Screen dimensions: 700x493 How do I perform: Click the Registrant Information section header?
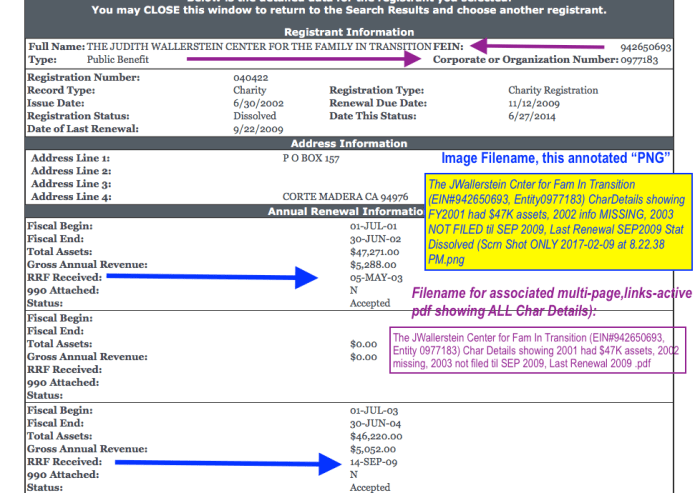[349, 32]
